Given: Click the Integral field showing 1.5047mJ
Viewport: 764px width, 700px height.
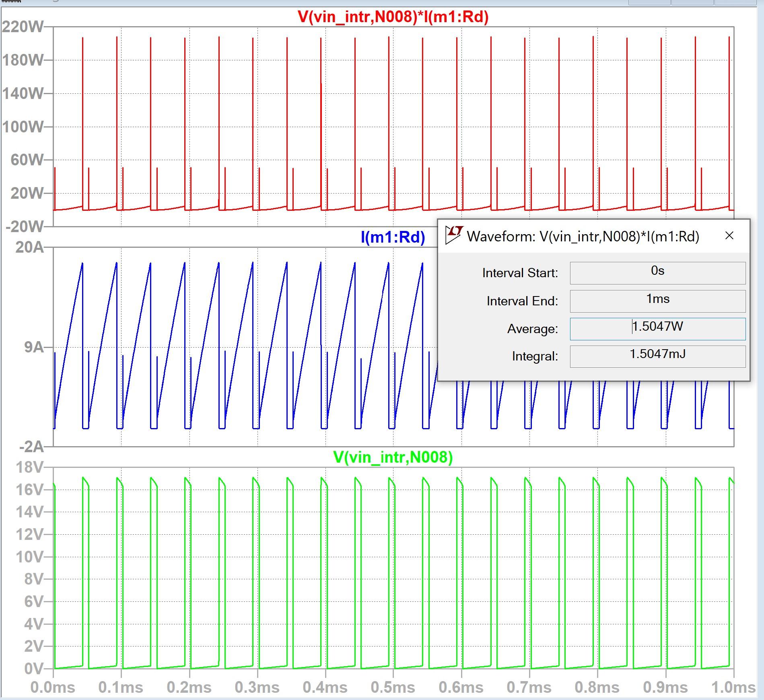Looking at the screenshot, I should tap(658, 356).
